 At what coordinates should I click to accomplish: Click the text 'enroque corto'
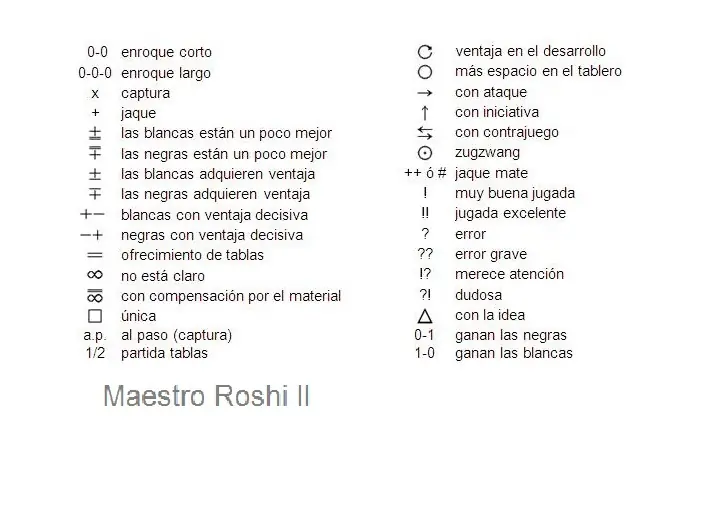(166, 52)
